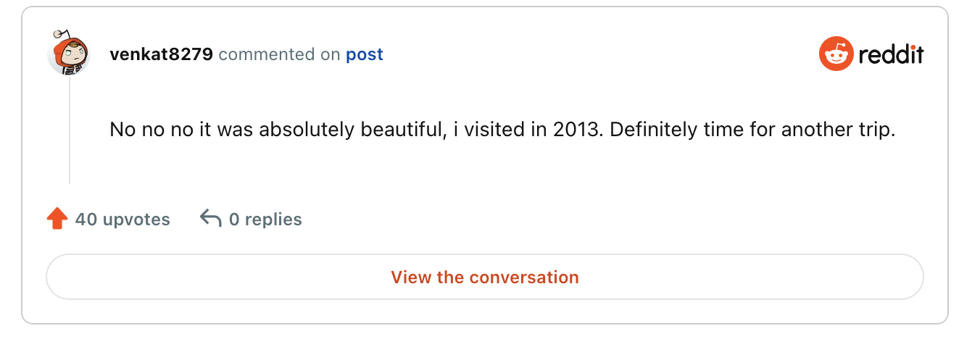Click the "commented on" gray text
This screenshot has width=980, height=339.
point(279,54)
